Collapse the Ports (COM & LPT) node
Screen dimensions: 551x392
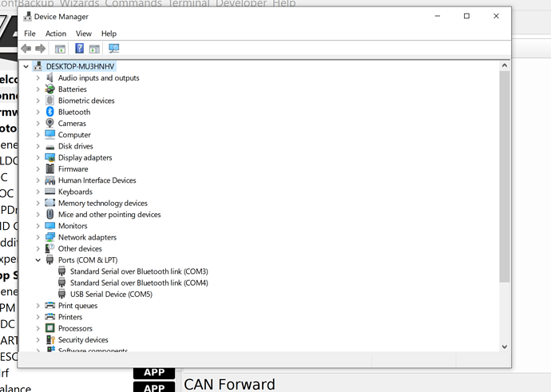38,260
